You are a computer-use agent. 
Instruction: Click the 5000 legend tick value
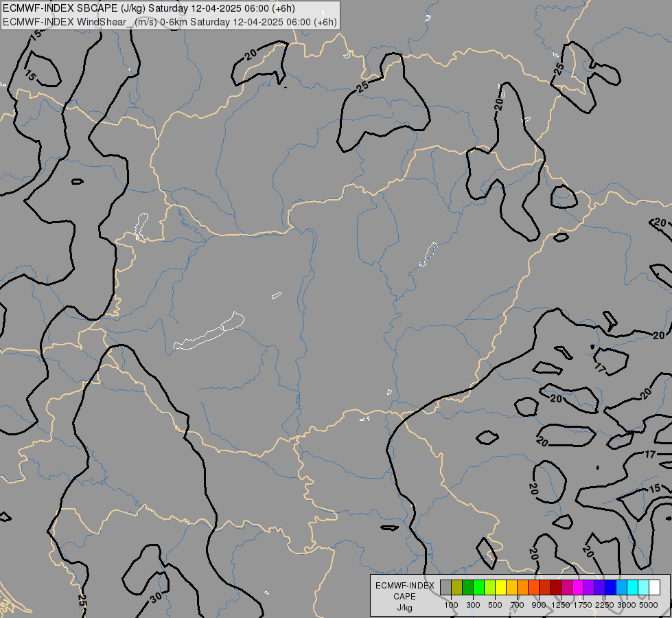coord(649,605)
